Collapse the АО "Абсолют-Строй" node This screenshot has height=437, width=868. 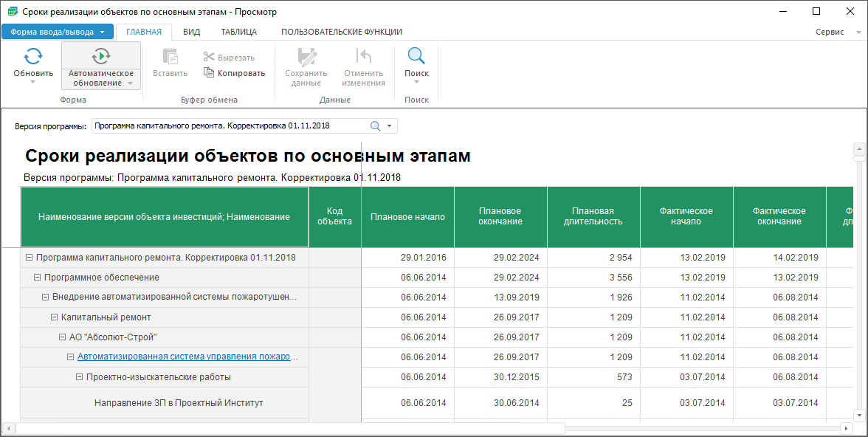(x=63, y=337)
